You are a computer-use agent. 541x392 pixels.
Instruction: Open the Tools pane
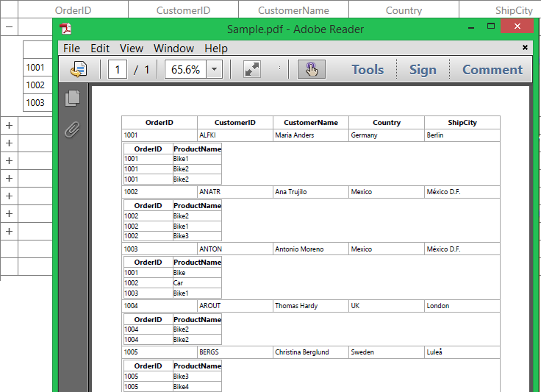point(368,70)
